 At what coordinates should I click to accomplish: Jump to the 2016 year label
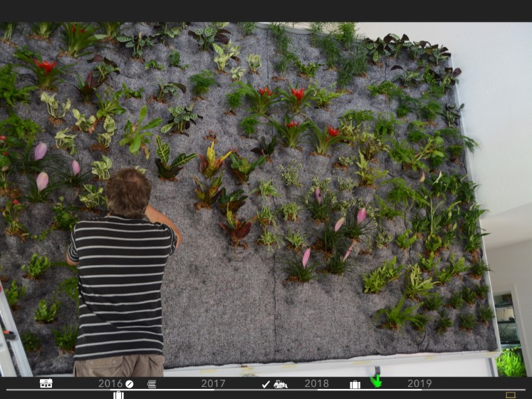tap(110, 383)
